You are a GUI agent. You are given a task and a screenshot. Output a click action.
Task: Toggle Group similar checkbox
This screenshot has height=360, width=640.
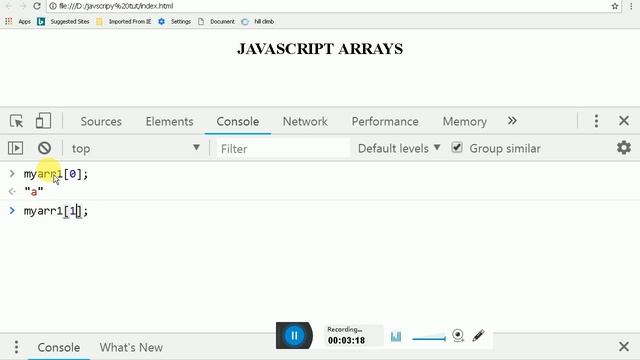(x=457, y=147)
